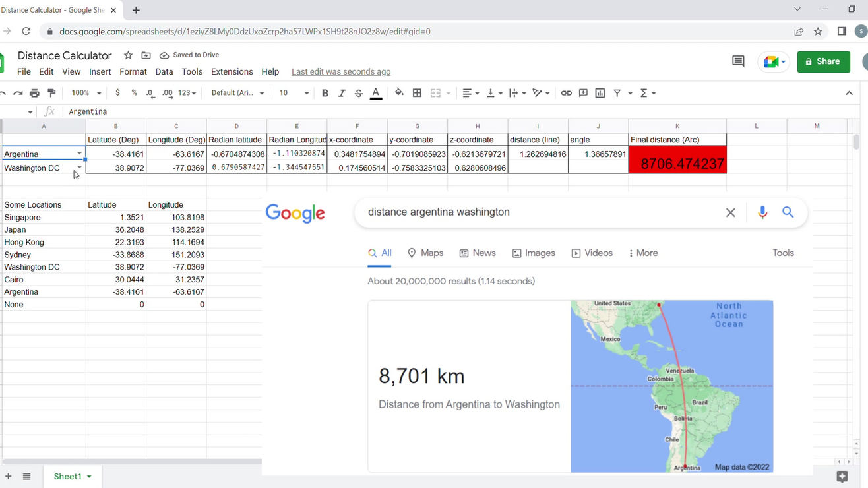Start voice search with the microphone icon
Image resolution: width=868 pixels, height=488 pixels.
762,212
